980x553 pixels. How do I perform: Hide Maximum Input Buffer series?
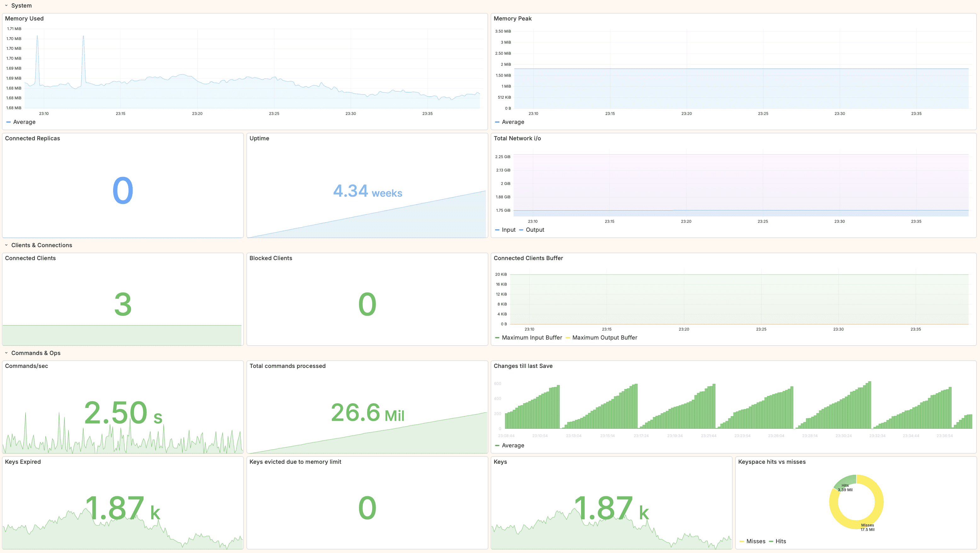click(x=532, y=337)
